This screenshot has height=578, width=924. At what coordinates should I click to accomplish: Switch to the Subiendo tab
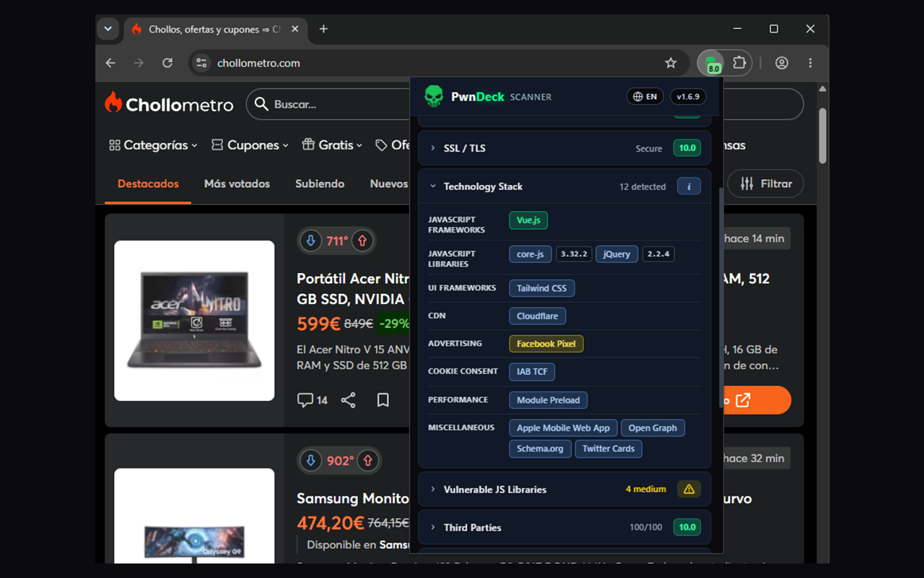coord(320,184)
